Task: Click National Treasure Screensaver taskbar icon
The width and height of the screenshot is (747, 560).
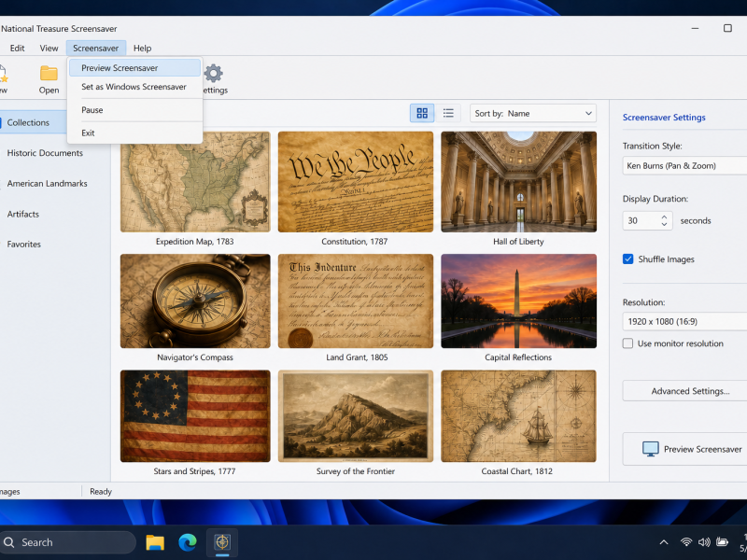Action: click(222, 542)
